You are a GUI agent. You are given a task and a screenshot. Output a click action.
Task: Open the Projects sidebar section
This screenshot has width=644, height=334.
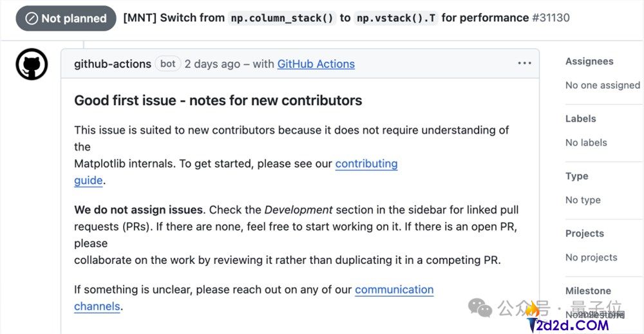[x=584, y=233]
